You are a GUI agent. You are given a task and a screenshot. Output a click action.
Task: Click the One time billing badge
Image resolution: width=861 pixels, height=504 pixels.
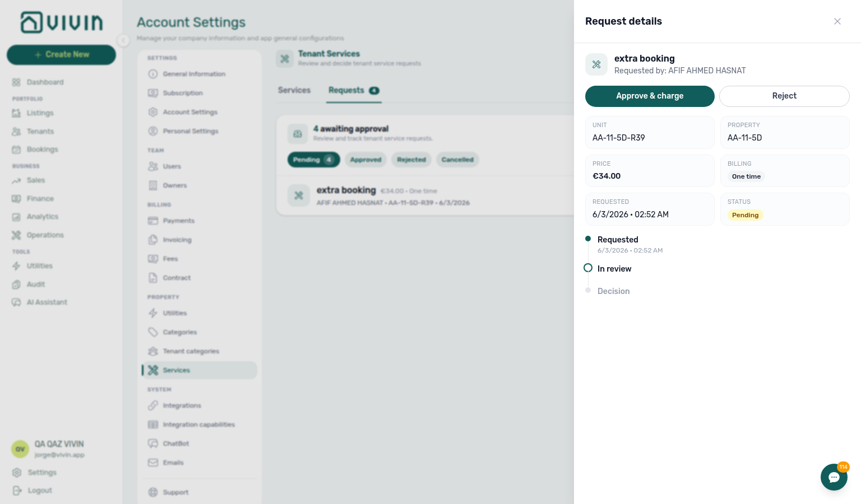pos(746,176)
